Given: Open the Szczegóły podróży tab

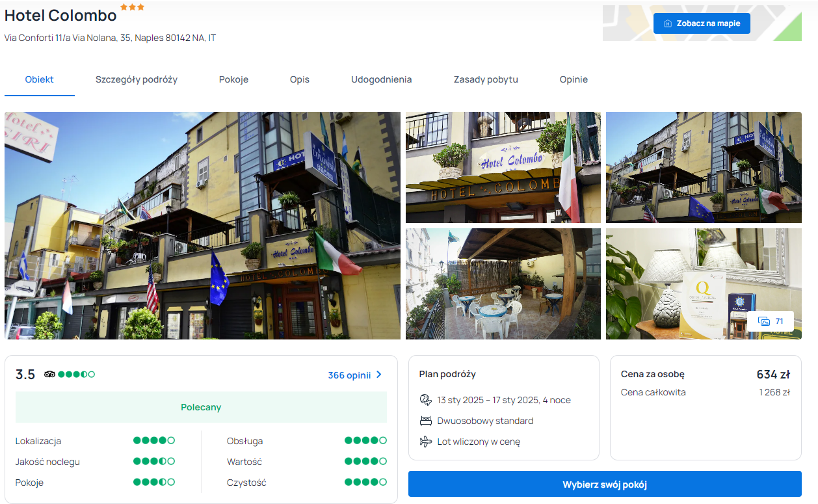Looking at the screenshot, I should point(137,79).
